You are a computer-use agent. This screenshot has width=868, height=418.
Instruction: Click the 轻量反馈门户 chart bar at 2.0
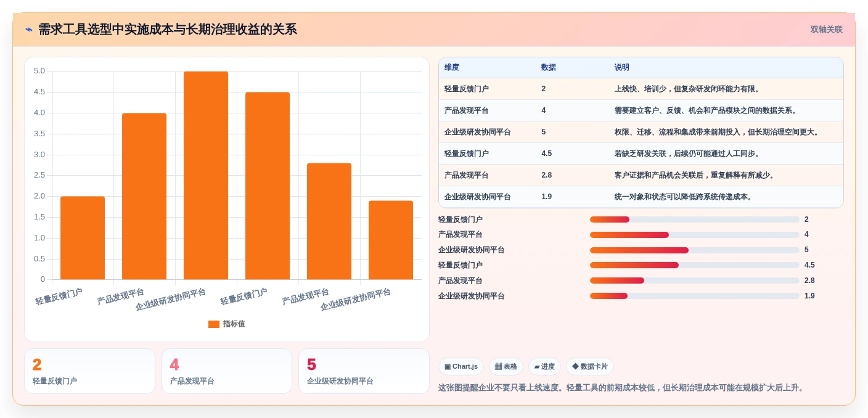click(x=83, y=238)
